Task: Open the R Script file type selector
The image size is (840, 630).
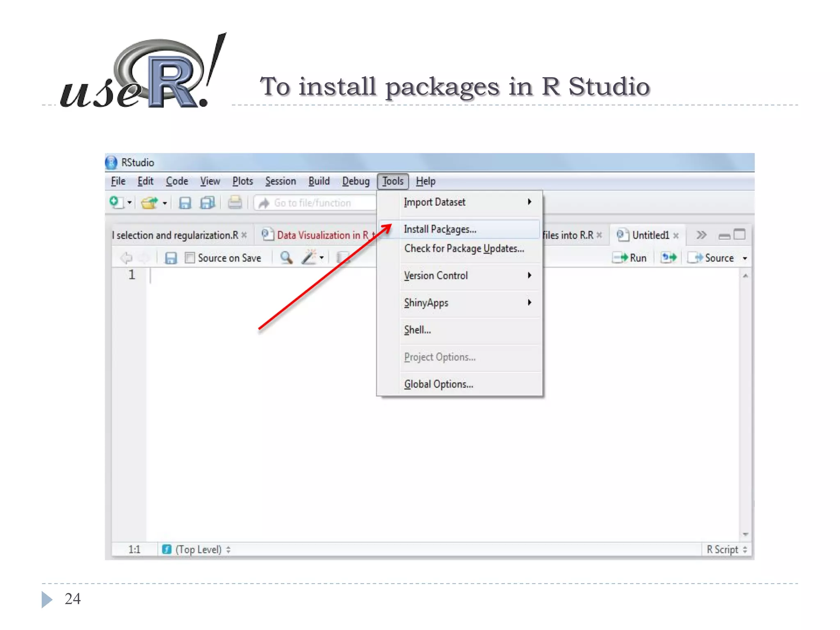Action: coord(727,550)
